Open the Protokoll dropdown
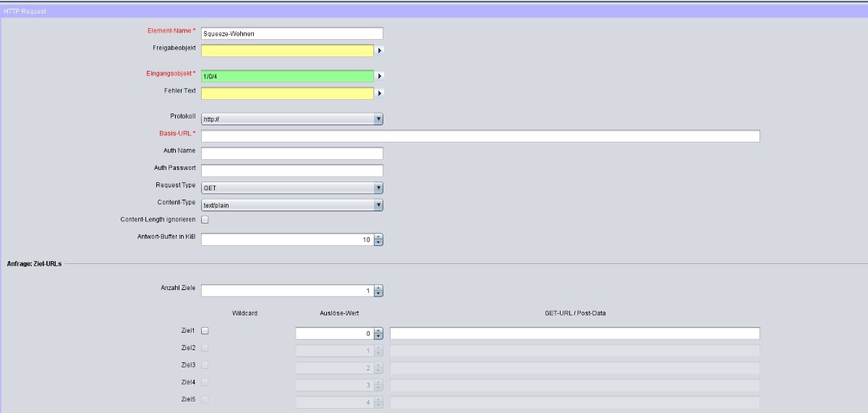Screen dimensions: 868x413 (x=292, y=119)
